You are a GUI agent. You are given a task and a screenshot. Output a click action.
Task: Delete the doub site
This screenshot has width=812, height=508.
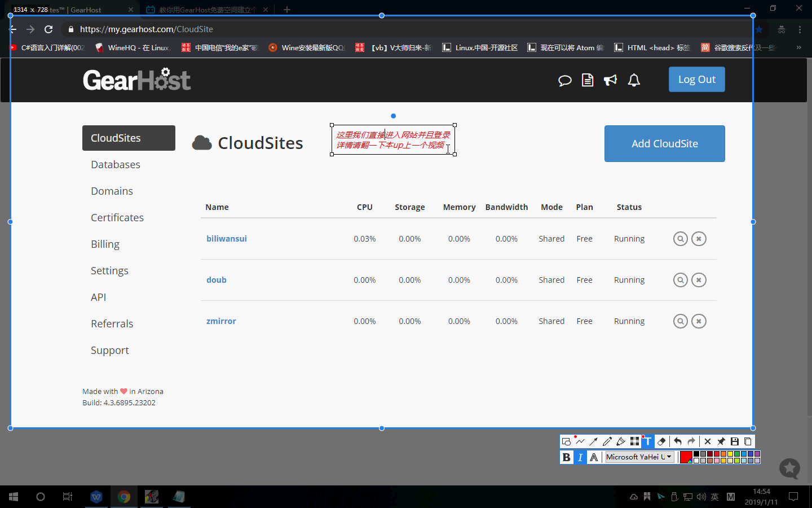[699, 280]
